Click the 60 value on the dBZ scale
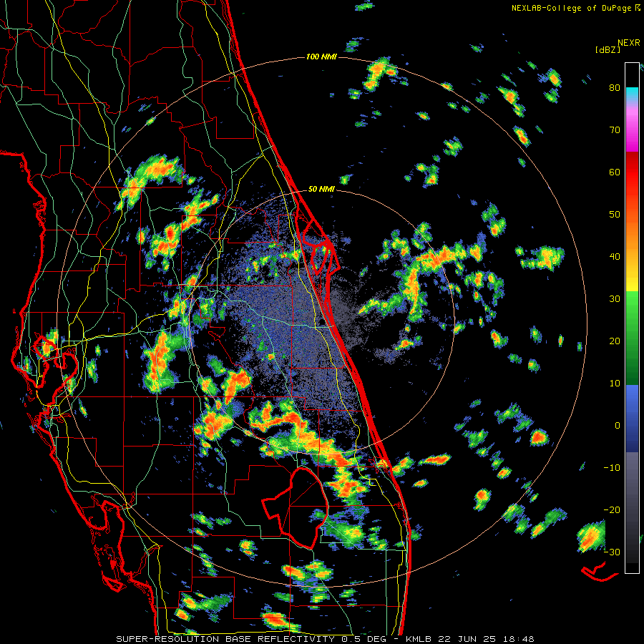Image resolution: width=644 pixels, height=644 pixels. pos(615,172)
